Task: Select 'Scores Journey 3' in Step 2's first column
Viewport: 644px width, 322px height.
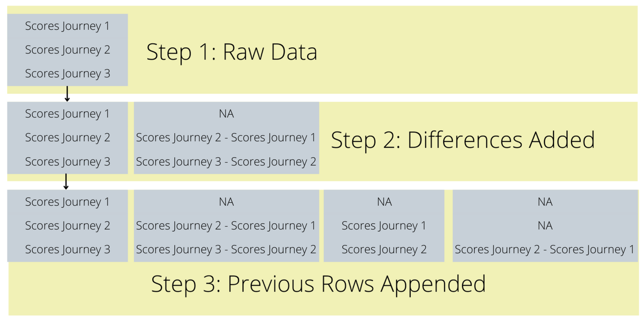Action: pos(67,162)
